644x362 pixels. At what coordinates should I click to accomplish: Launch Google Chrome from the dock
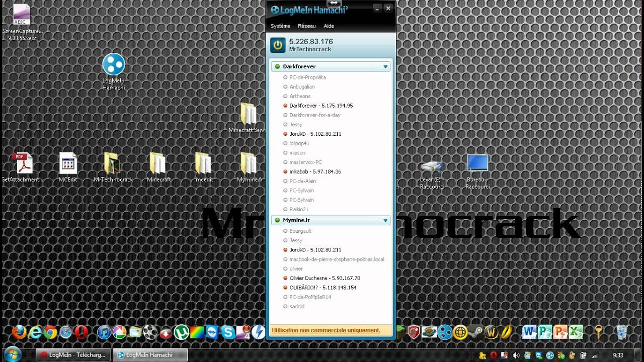pyautogui.click(x=50, y=332)
